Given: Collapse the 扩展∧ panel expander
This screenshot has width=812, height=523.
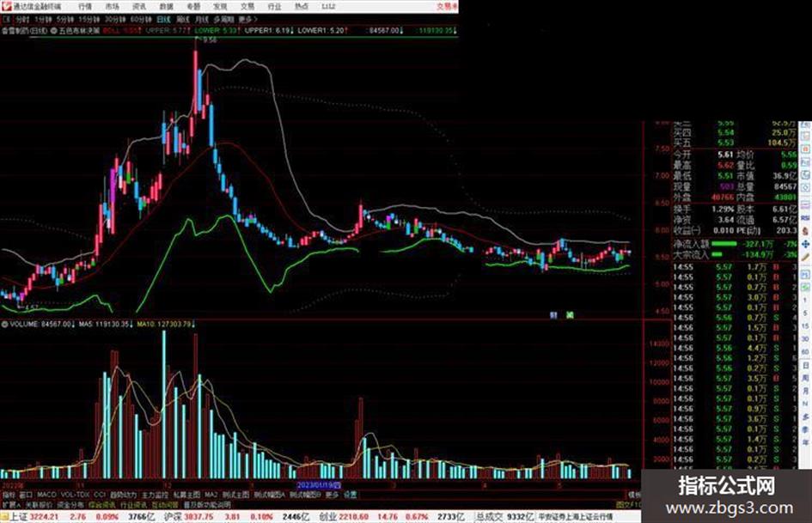Looking at the screenshot, I should click(10, 505).
